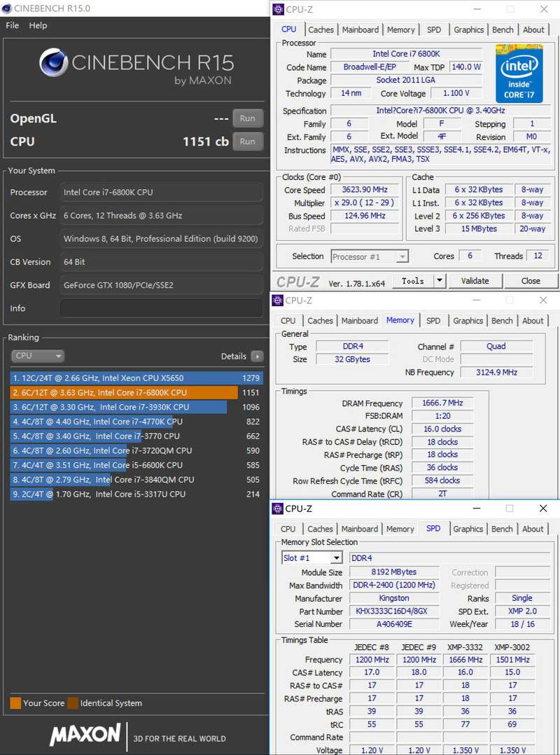The image size is (560, 755).
Task: Open the File menu in Cinebench
Action: point(12,25)
